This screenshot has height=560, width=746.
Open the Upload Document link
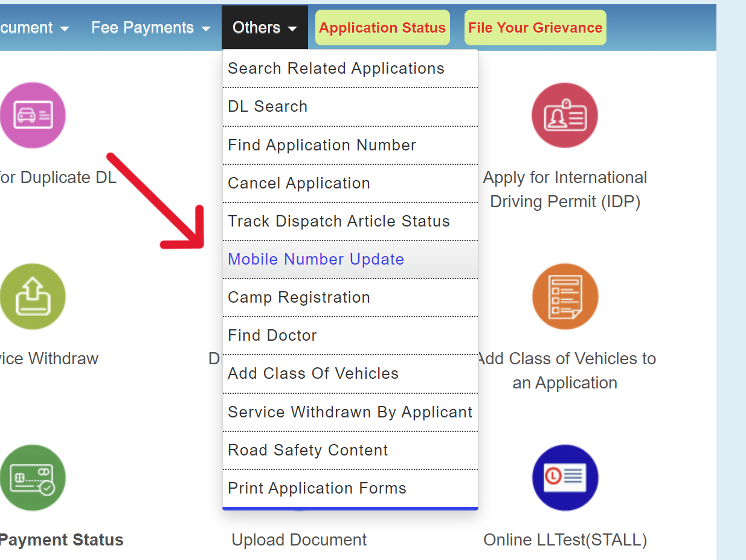pyautogui.click(x=299, y=539)
